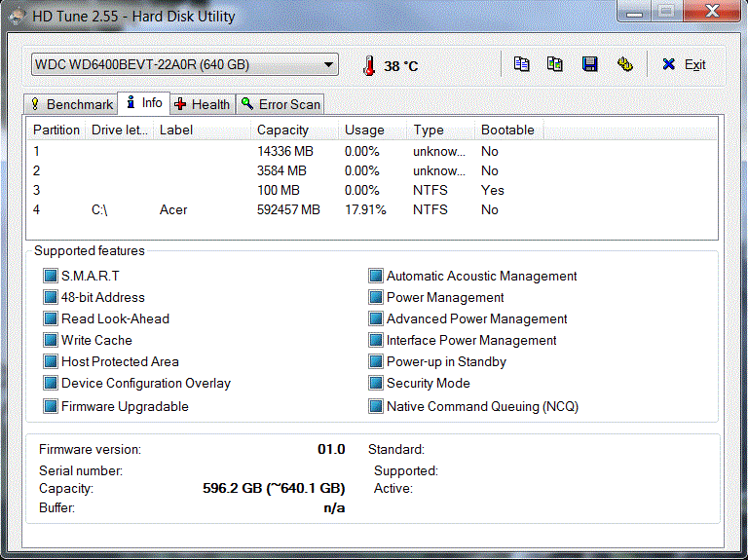Click the Interface Power Management checkbox
748x560 pixels.
pyautogui.click(x=375, y=340)
